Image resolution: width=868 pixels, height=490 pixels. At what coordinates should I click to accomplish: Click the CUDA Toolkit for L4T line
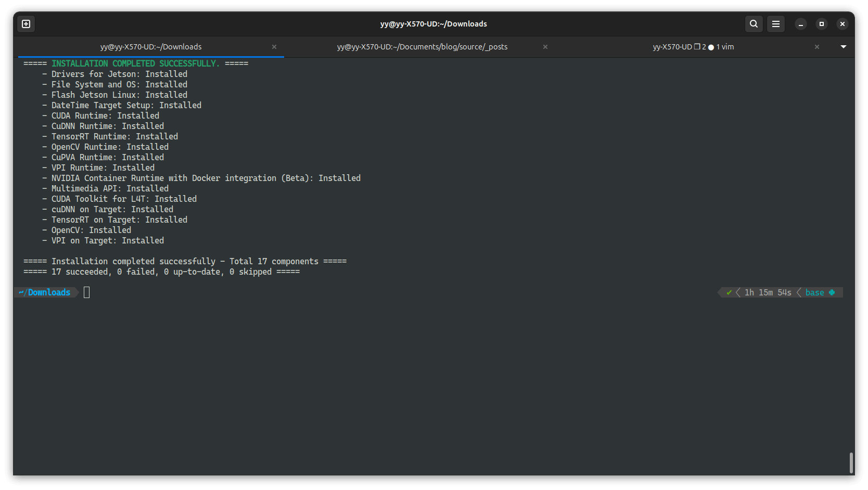(x=119, y=199)
